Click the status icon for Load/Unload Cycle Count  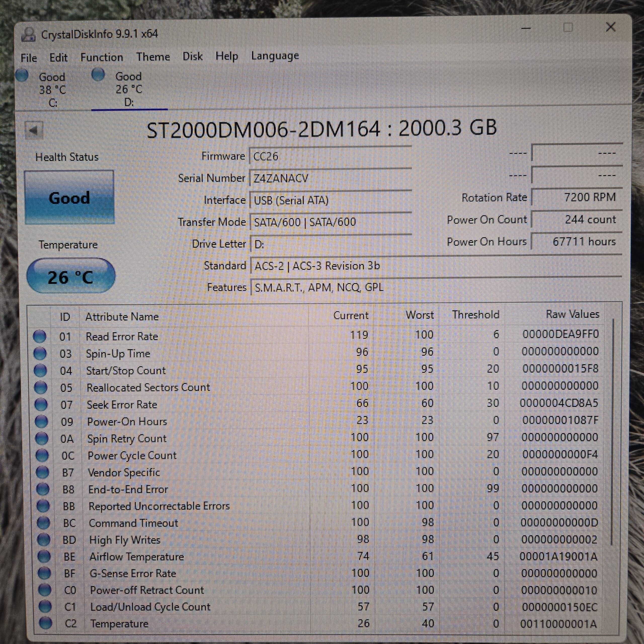45,606
